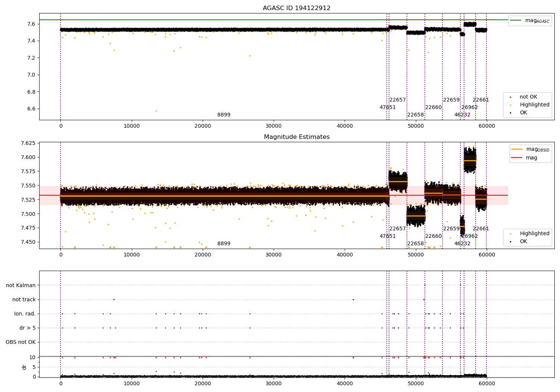Click obsid label 46232 in the top plot

(x=462, y=115)
